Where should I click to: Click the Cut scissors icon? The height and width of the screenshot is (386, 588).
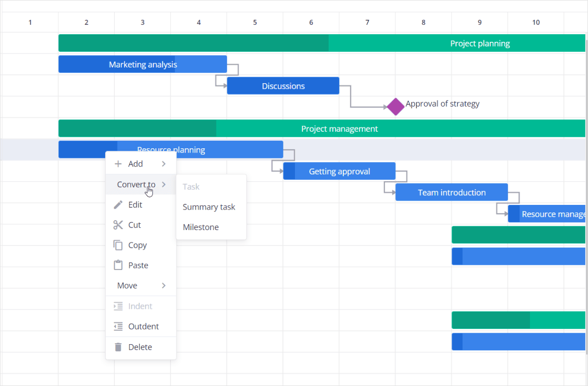[118, 225]
